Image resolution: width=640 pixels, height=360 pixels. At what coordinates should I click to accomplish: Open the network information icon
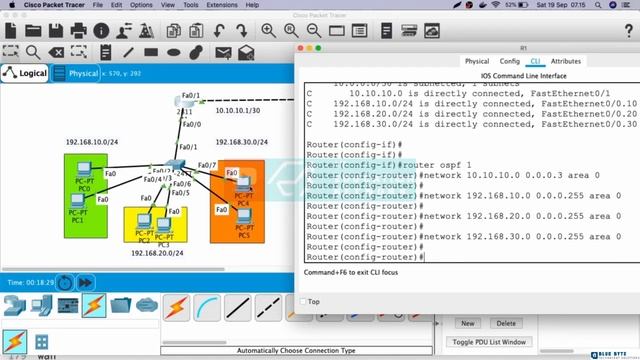101,31
